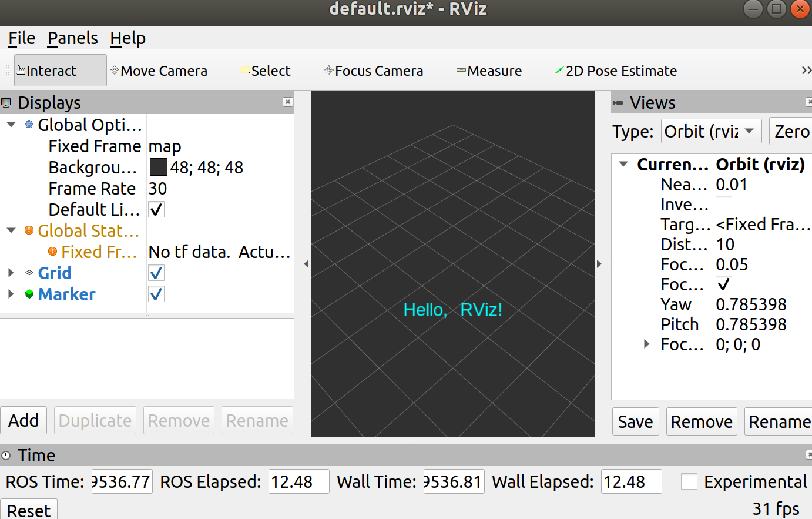Image resolution: width=812 pixels, height=519 pixels.
Task: Collapse the left Displays panel arrow
Action: point(306,264)
